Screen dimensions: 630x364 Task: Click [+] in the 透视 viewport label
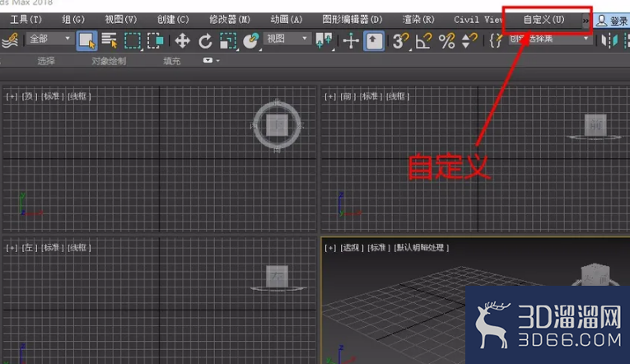click(330, 248)
